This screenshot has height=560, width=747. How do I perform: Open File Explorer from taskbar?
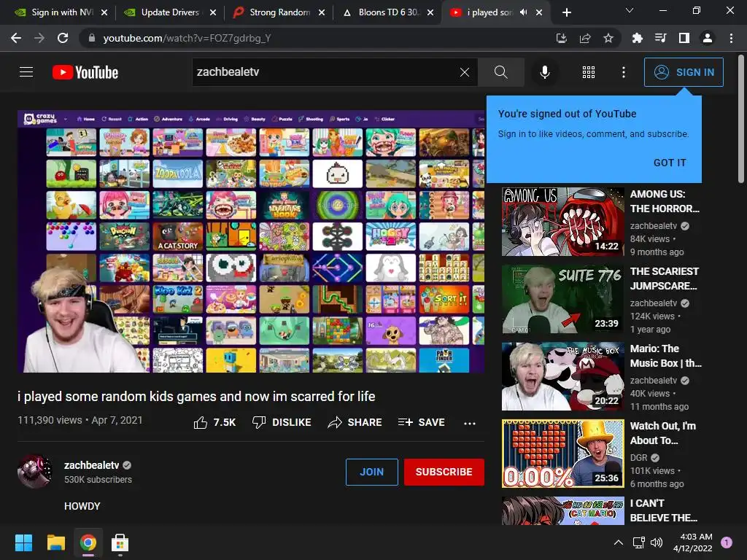pos(55,542)
